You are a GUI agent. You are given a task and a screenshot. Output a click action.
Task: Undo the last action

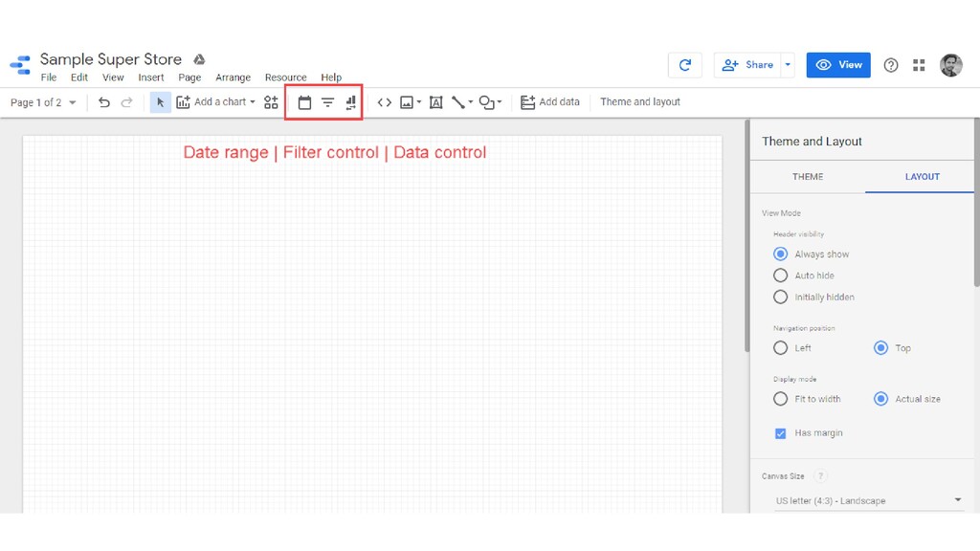(x=103, y=101)
